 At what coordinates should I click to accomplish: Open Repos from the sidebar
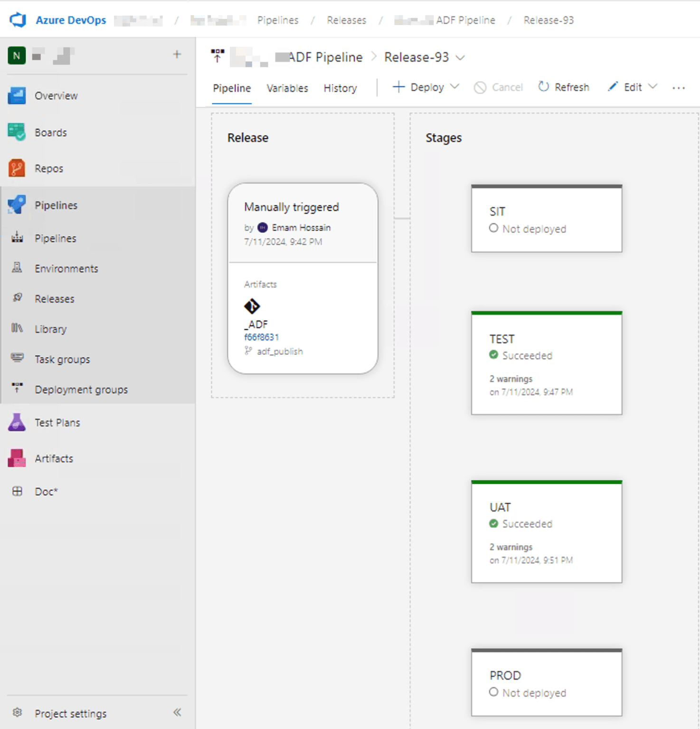point(49,168)
